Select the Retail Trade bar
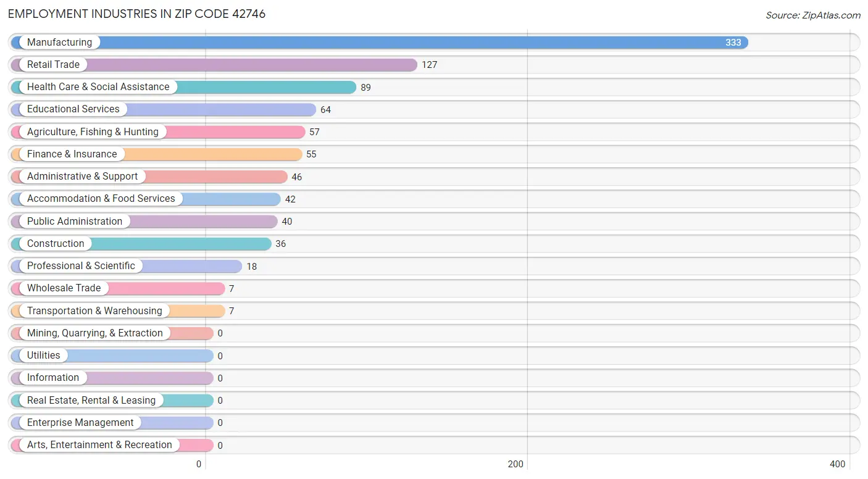Image resolution: width=868 pixels, height=479 pixels. pos(214,65)
